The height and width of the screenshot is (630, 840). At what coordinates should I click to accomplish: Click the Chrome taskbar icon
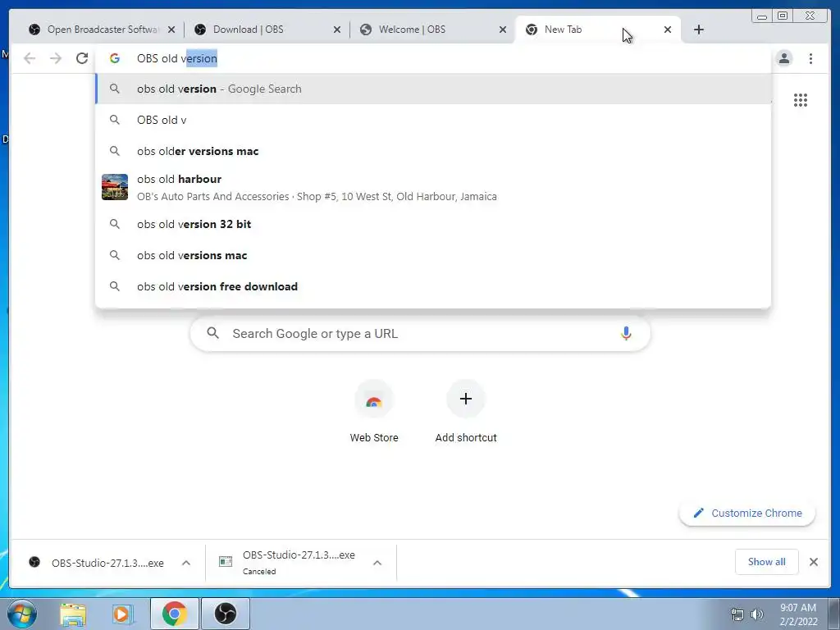point(174,614)
